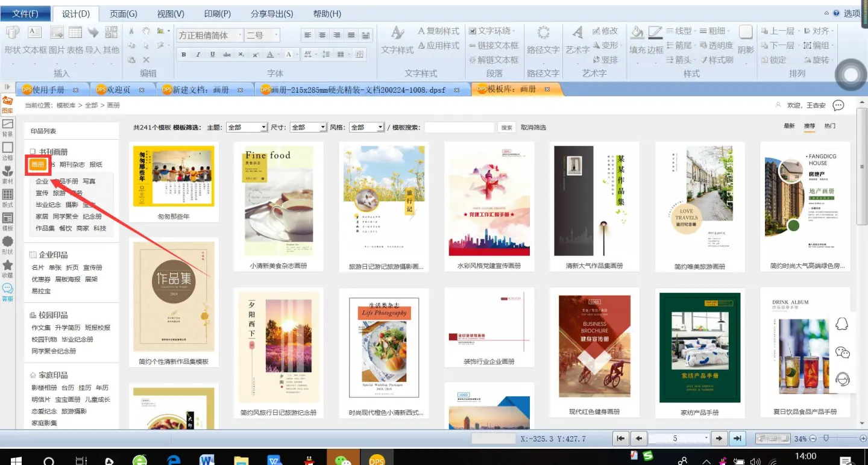This screenshot has height=465, width=868.
Task: Select the 填充 paint bucket icon
Action: (x=637, y=33)
